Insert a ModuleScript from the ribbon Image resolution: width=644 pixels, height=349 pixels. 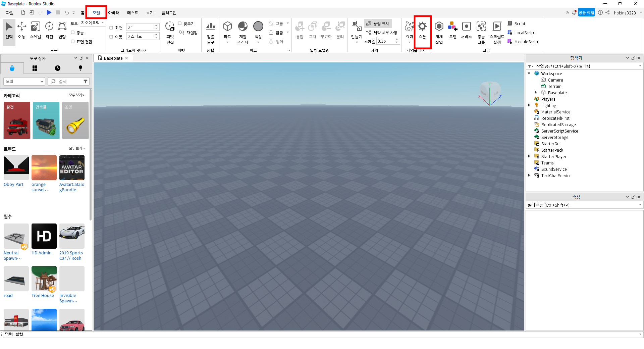coord(523,42)
